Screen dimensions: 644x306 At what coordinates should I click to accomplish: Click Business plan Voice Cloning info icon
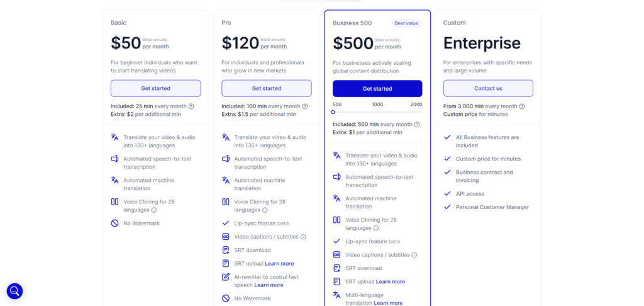376,229
